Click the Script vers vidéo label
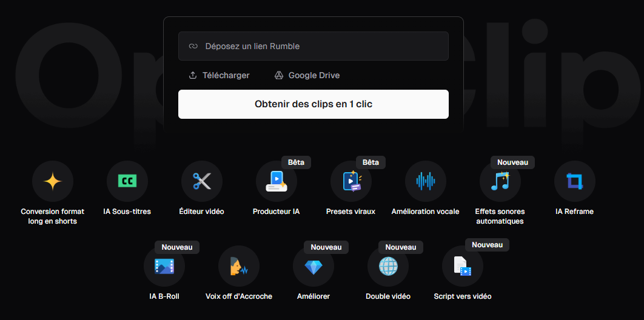 (463, 296)
